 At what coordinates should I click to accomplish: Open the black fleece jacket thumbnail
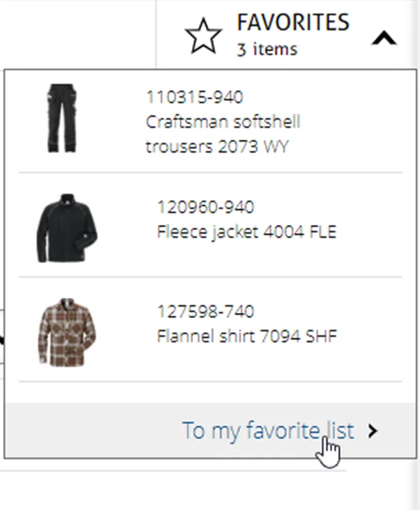pos(66,228)
